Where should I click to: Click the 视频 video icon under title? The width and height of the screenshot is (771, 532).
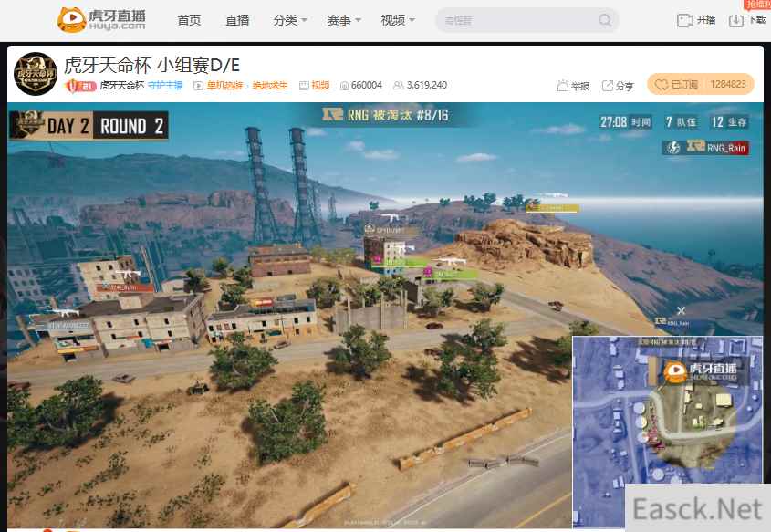(x=305, y=86)
